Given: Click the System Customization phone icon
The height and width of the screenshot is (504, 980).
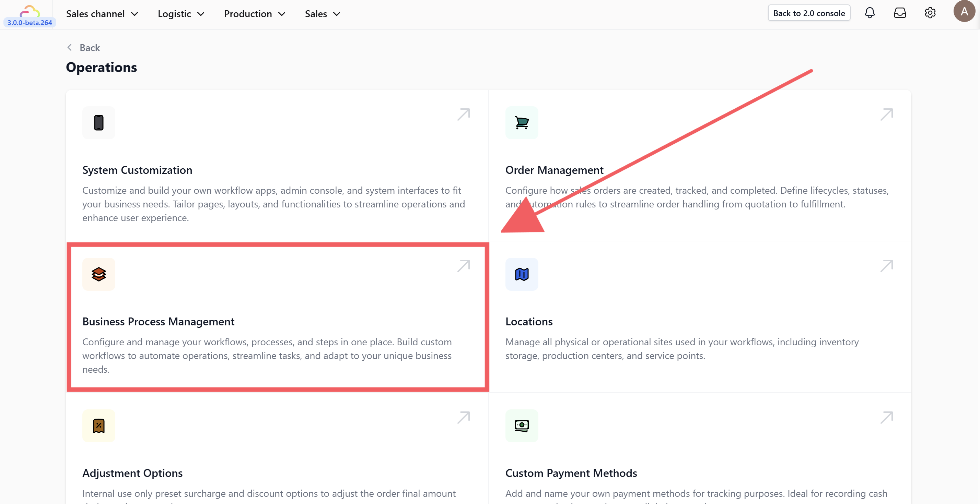Looking at the screenshot, I should pyautogui.click(x=98, y=123).
